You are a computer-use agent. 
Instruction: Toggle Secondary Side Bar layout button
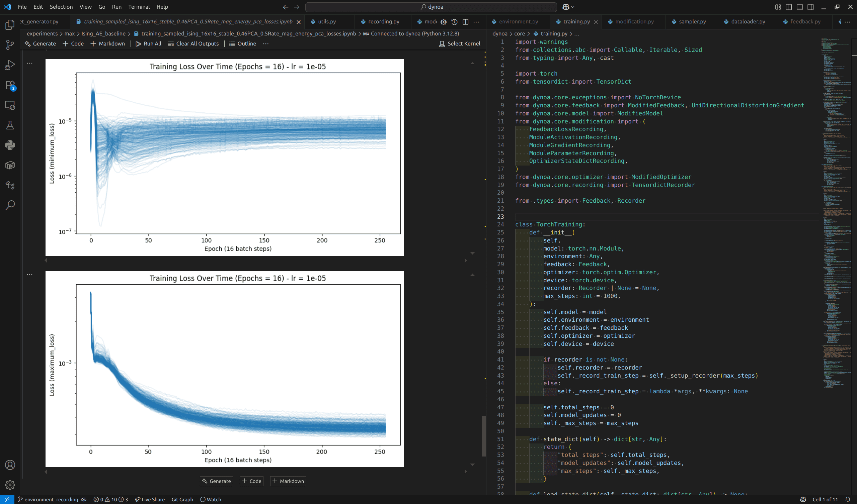(x=810, y=7)
